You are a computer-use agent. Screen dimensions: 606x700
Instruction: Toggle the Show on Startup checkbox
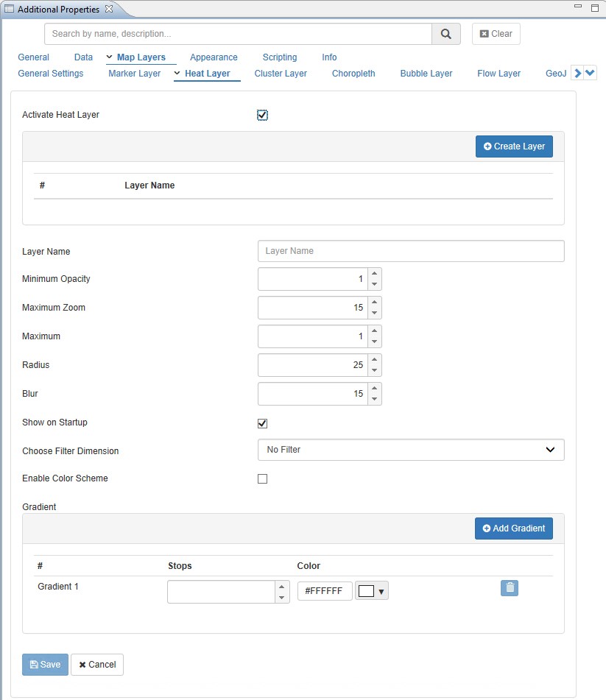[x=262, y=423]
